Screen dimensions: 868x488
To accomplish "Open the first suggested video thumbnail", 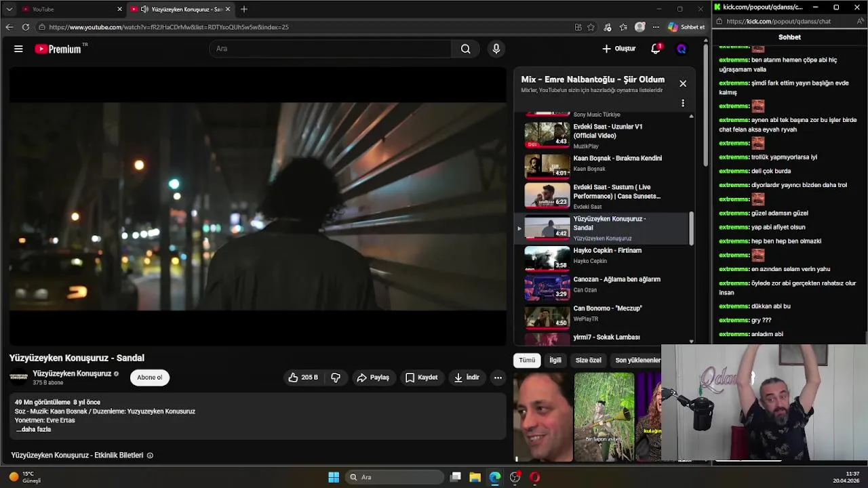I will pos(542,417).
